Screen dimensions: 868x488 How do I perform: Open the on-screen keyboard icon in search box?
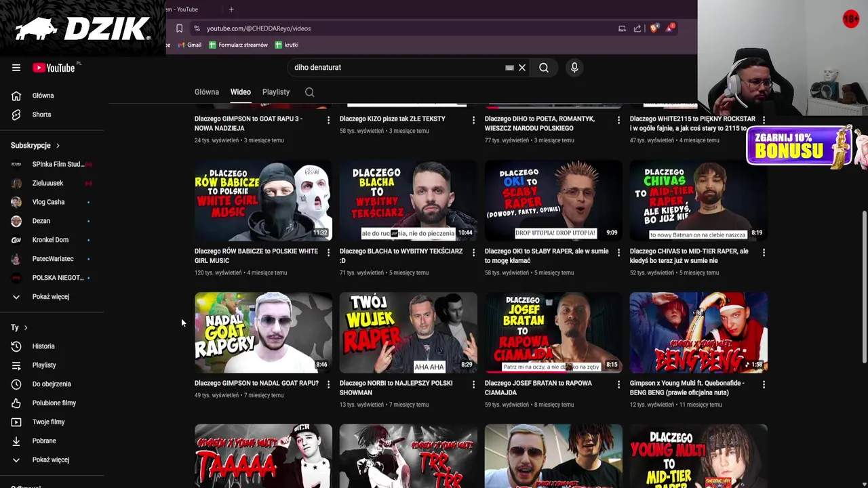(x=509, y=68)
